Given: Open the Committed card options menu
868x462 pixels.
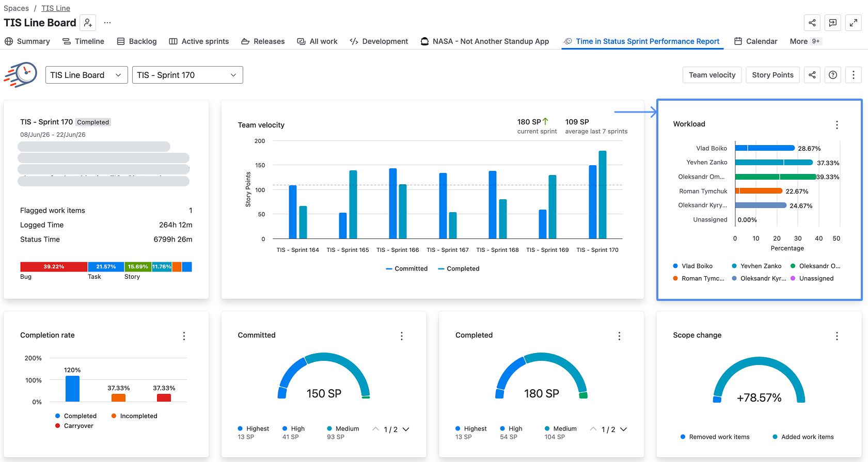Looking at the screenshot, I should click(x=402, y=336).
